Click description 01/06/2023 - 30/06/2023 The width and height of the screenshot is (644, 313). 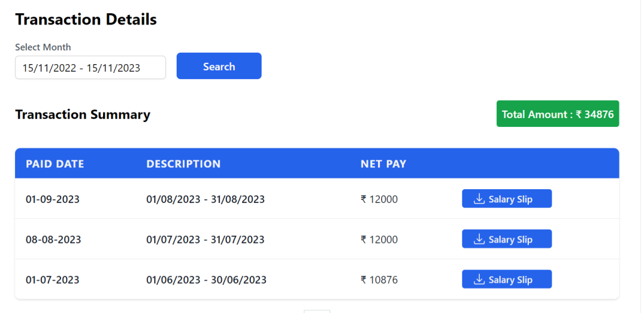tap(206, 280)
